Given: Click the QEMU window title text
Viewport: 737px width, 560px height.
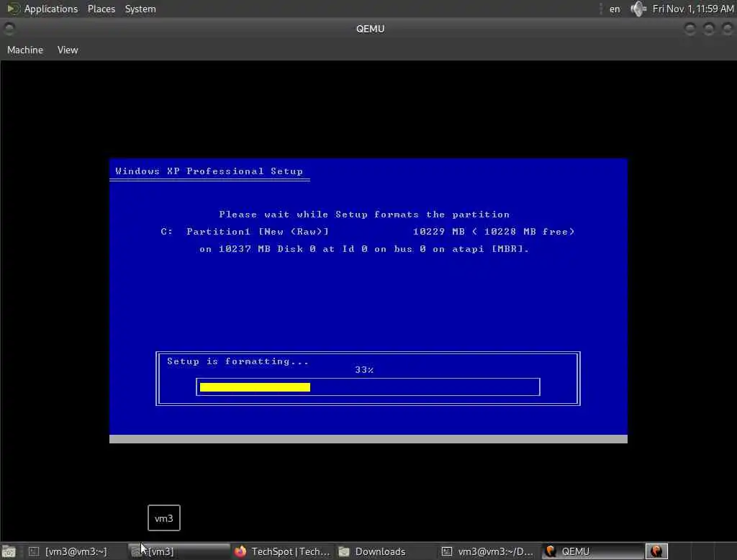Looking at the screenshot, I should [371, 29].
